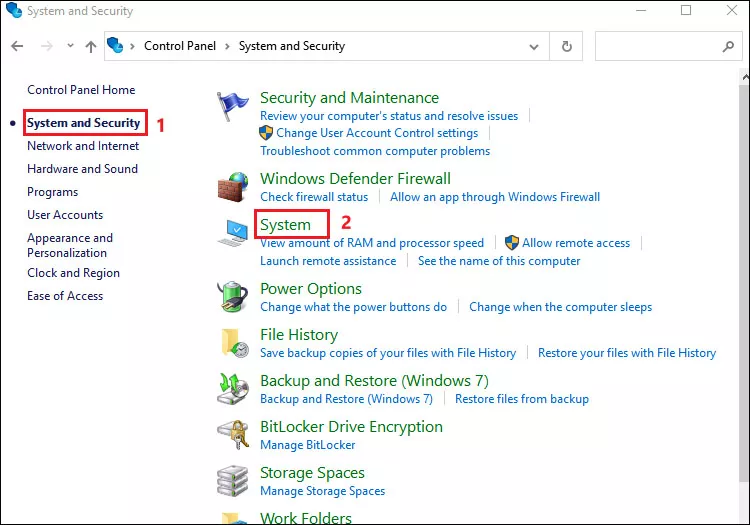Click the Backup and Restore disc icon

[233, 389]
